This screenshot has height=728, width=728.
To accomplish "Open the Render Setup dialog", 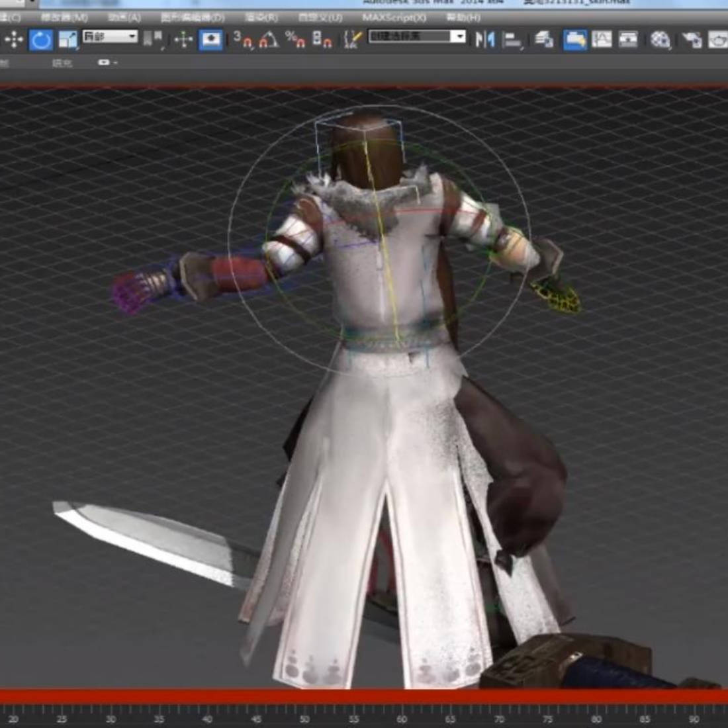I will [692, 40].
